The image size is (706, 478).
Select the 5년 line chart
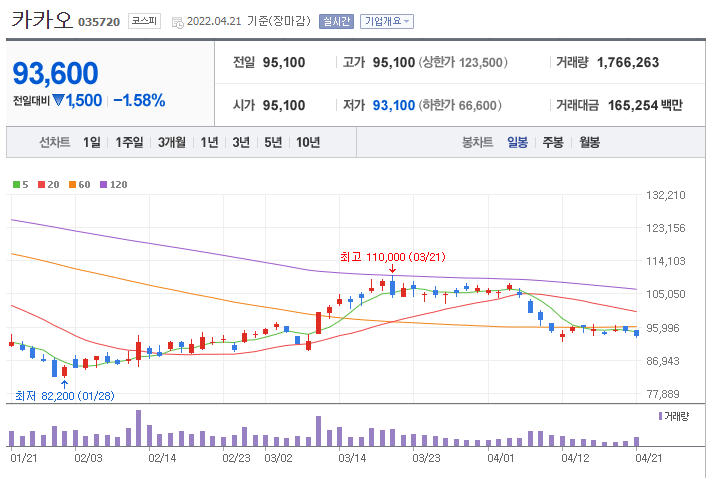point(273,143)
